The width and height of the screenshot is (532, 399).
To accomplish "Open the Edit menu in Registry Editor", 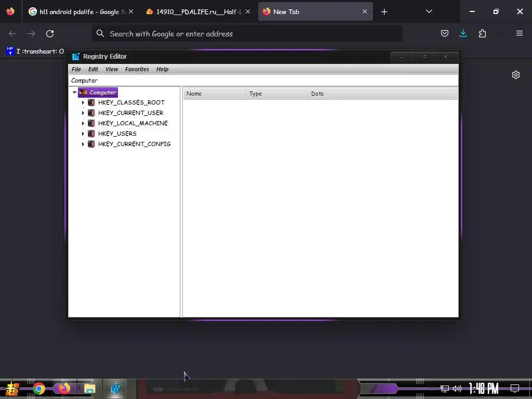I will (x=93, y=69).
